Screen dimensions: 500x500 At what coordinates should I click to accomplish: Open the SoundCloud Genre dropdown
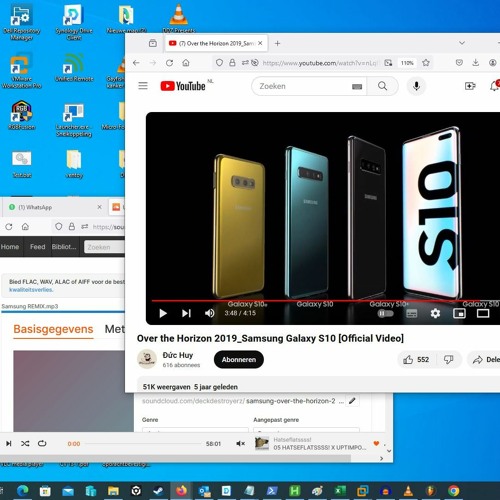pos(195,430)
